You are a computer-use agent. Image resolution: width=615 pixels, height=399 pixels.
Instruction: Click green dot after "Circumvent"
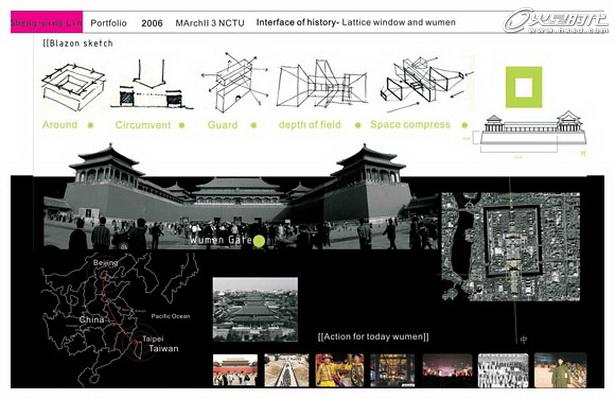[x=182, y=125]
